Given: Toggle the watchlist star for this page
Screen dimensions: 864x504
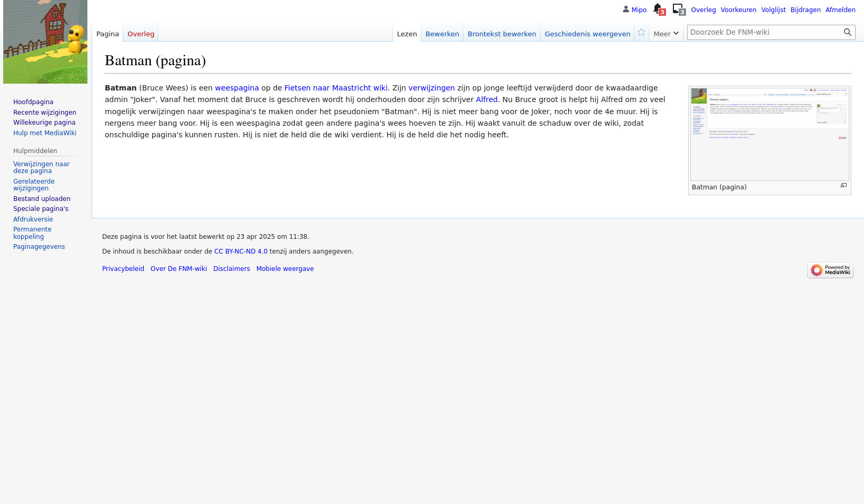Looking at the screenshot, I should [641, 33].
